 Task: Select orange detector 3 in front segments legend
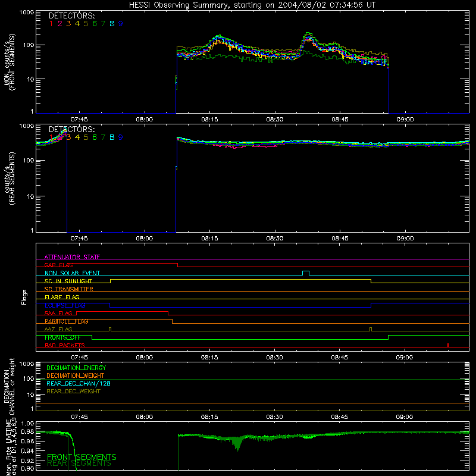(68, 24)
